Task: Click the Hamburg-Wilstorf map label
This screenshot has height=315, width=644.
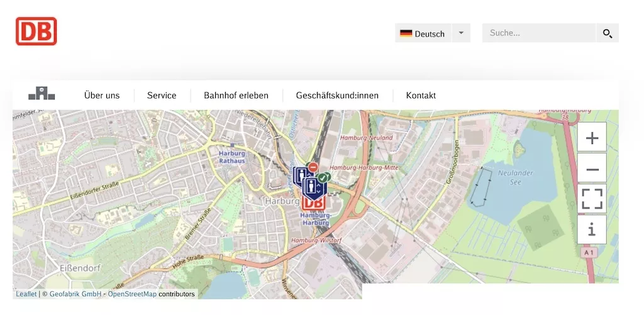Action: click(317, 240)
